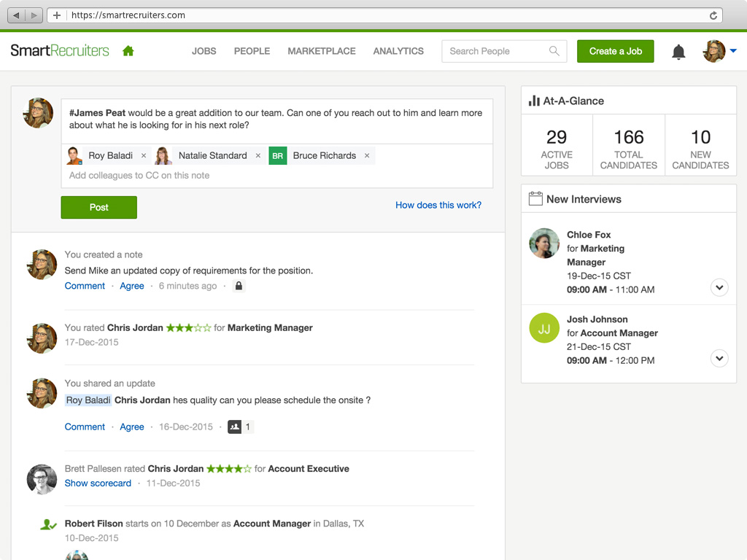Open Robert Filson's name link
Screen dimensions: 747x560
pyautogui.click(x=94, y=524)
